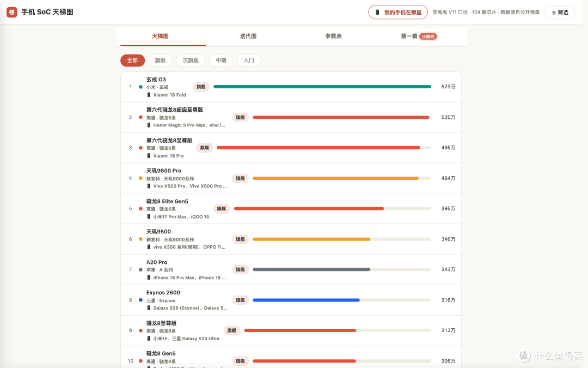Click the red dot beside 骁龙8 Gen5
The height and width of the screenshot is (368, 588).
[x=140, y=361]
